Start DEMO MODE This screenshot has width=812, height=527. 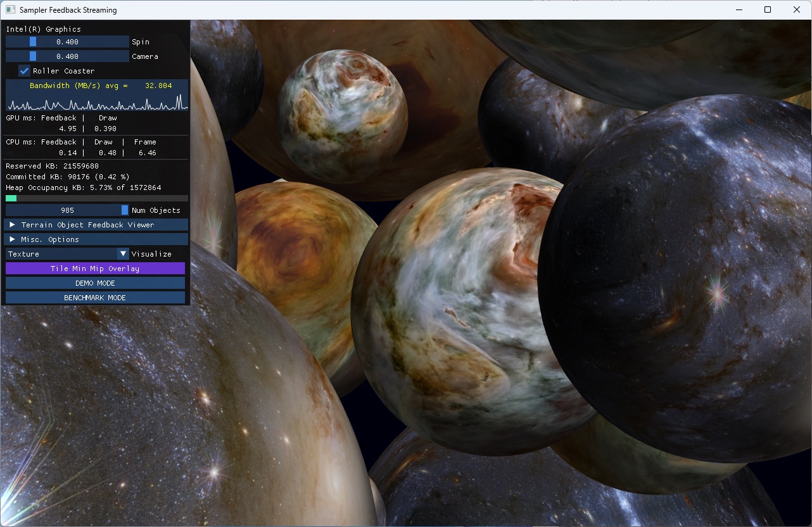pyautogui.click(x=95, y=283)
